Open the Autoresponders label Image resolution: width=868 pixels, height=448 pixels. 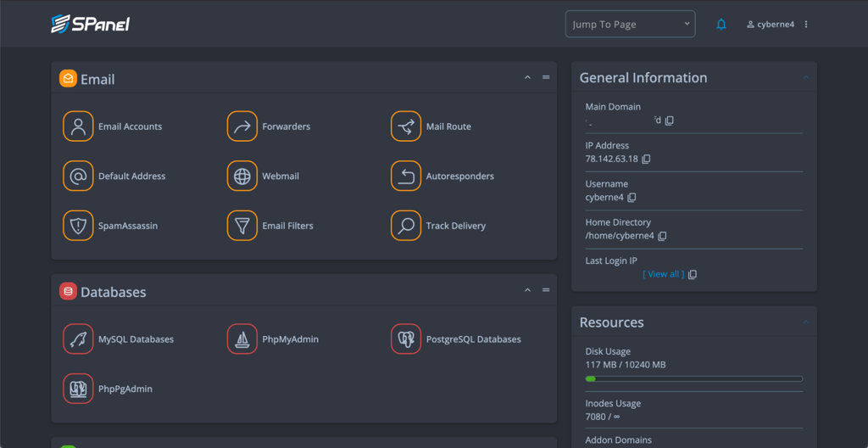tap(460, 176)
